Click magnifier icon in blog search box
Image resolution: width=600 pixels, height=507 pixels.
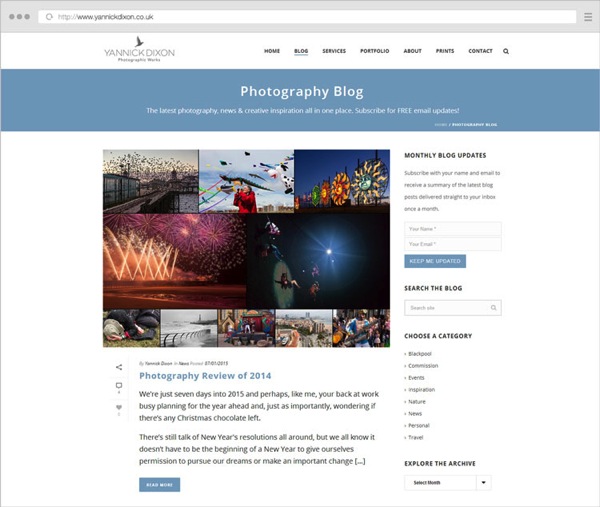tap(494, 308)
